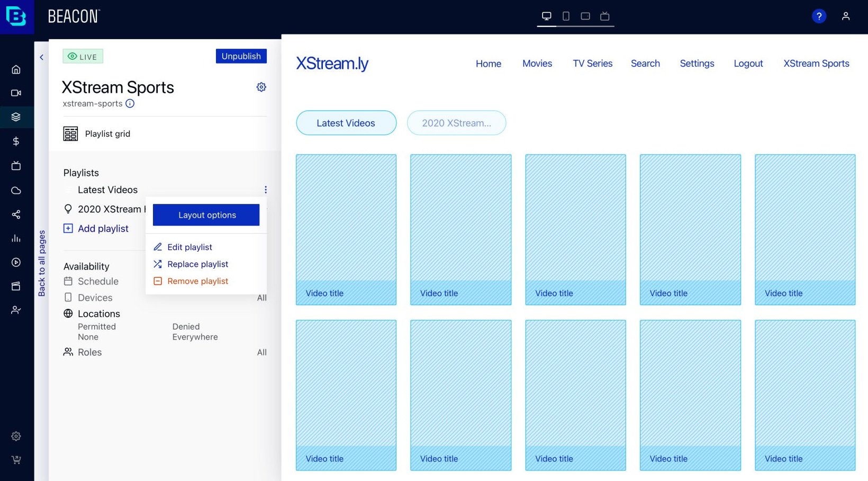Image resolution: width=868 pixels, height=481 pixels.
Task: Open the cloud icon in sidebar
Action: tap(16, 190)
